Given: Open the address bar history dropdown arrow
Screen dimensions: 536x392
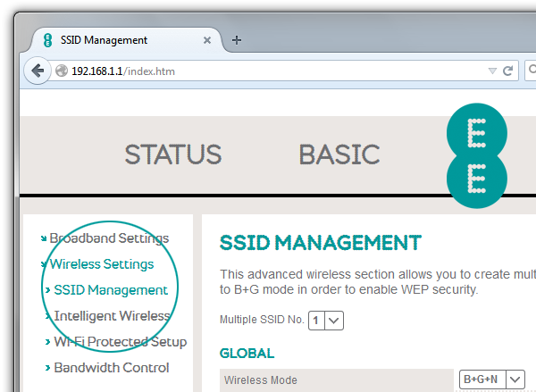Looking at the screenshot, I should click(x=492, y=71).
